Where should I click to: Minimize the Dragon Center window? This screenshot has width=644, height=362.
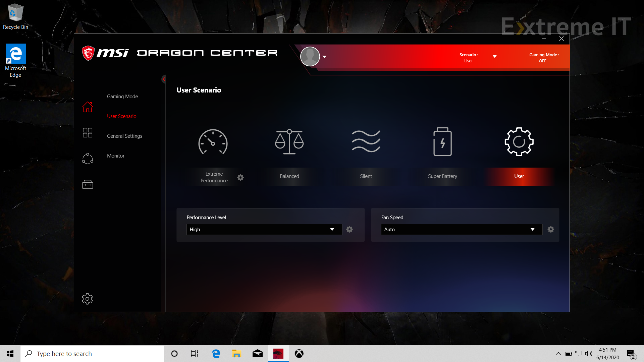(x=544, y=39)
